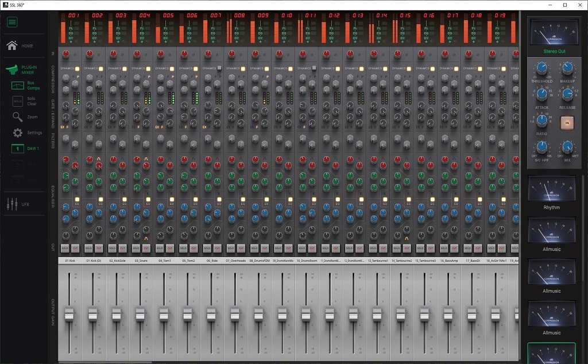Toggle the bus compressor IN button
This screenshot has height=364, width=588.
[x=567, y=123]
